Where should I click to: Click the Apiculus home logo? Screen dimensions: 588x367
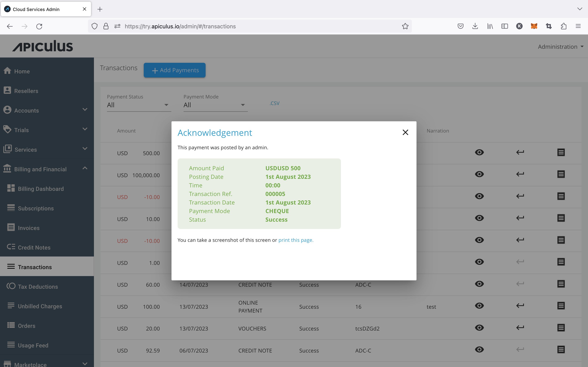click(x=42, y=46)
